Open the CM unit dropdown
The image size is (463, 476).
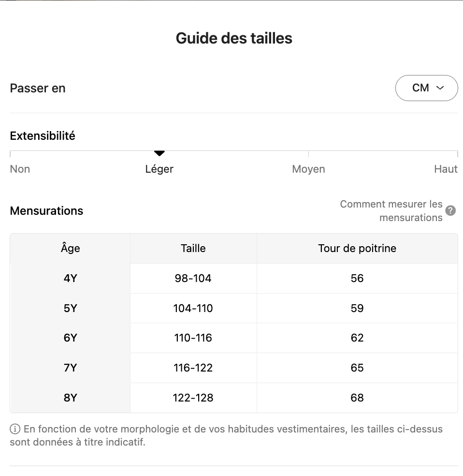pos(426,88)
